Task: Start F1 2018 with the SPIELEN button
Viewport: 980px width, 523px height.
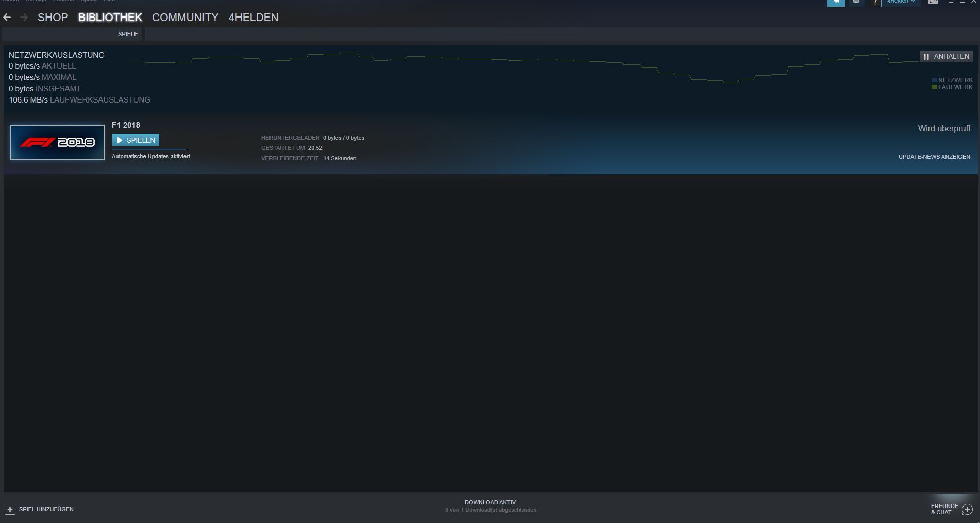Action: click(x=136, y=140)
